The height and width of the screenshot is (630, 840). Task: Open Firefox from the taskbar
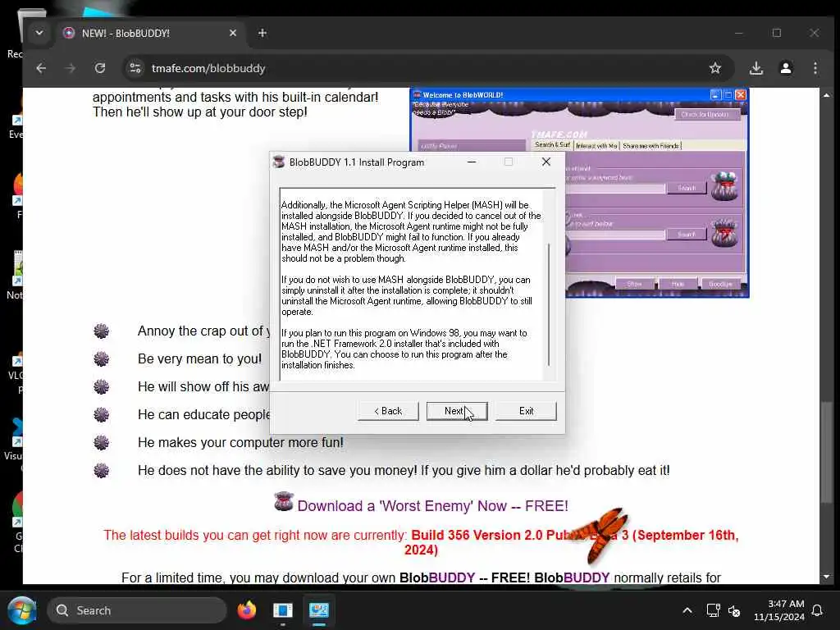247,610
